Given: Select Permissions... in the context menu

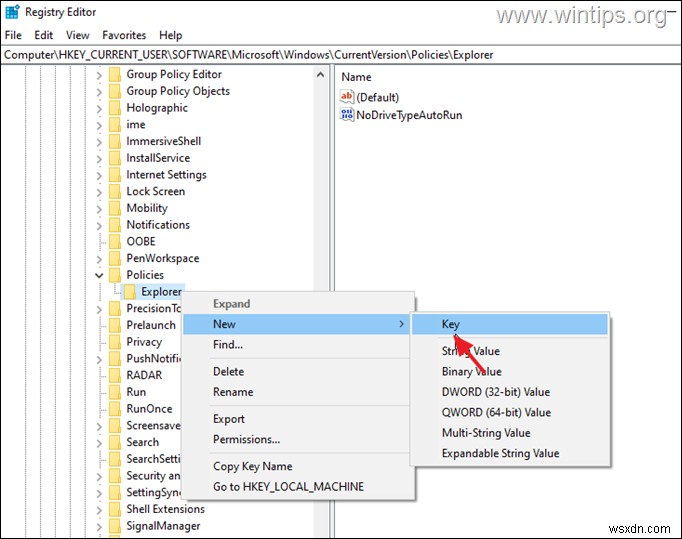Looking at the screenshot, I should click(296, 439).
